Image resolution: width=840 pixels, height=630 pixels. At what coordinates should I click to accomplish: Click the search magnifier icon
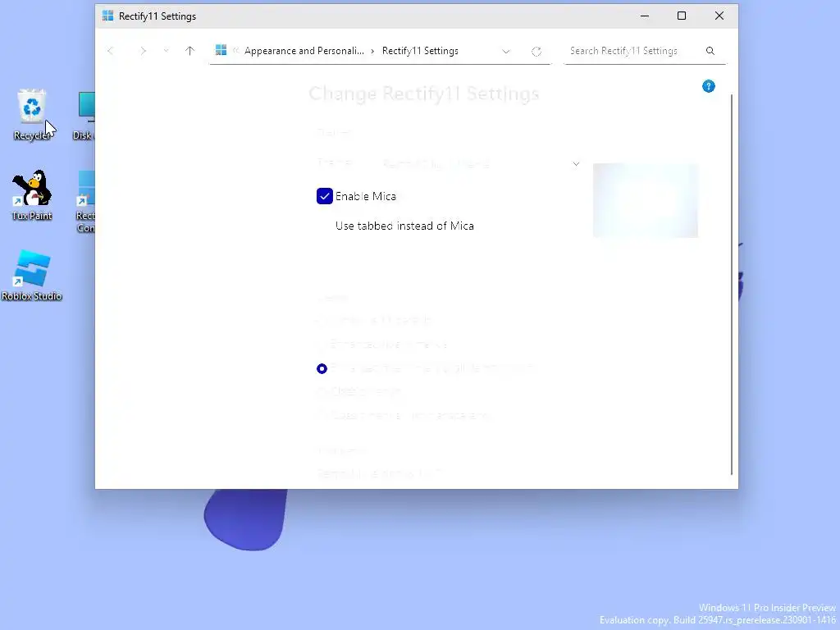point(710,51)
